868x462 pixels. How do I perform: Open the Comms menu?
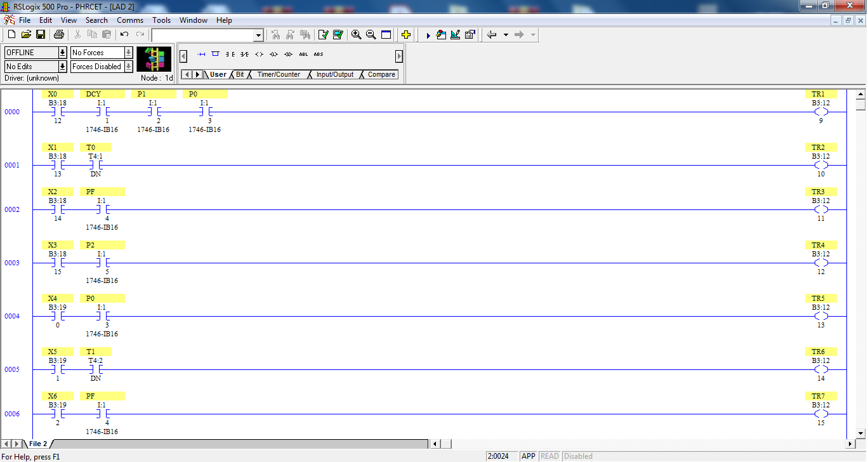[130, 20]
